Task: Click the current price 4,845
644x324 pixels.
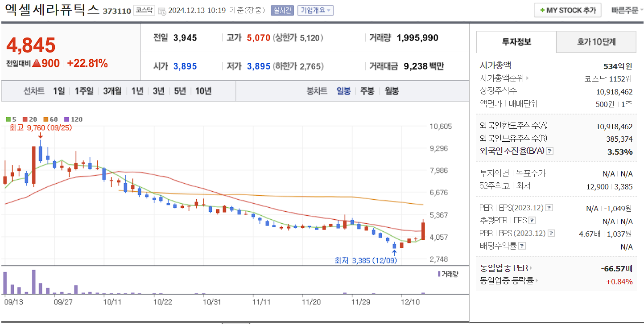Action: [31, 45]
